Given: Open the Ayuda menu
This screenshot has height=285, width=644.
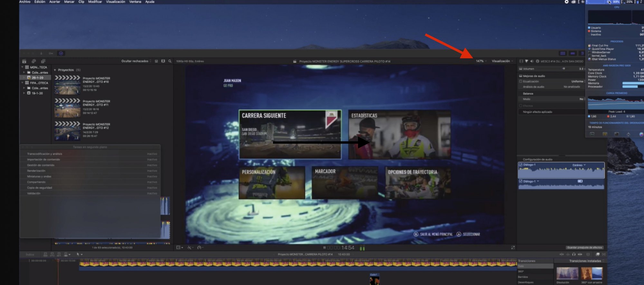Looking at the screenshot, I should click(x=150, y=2).
